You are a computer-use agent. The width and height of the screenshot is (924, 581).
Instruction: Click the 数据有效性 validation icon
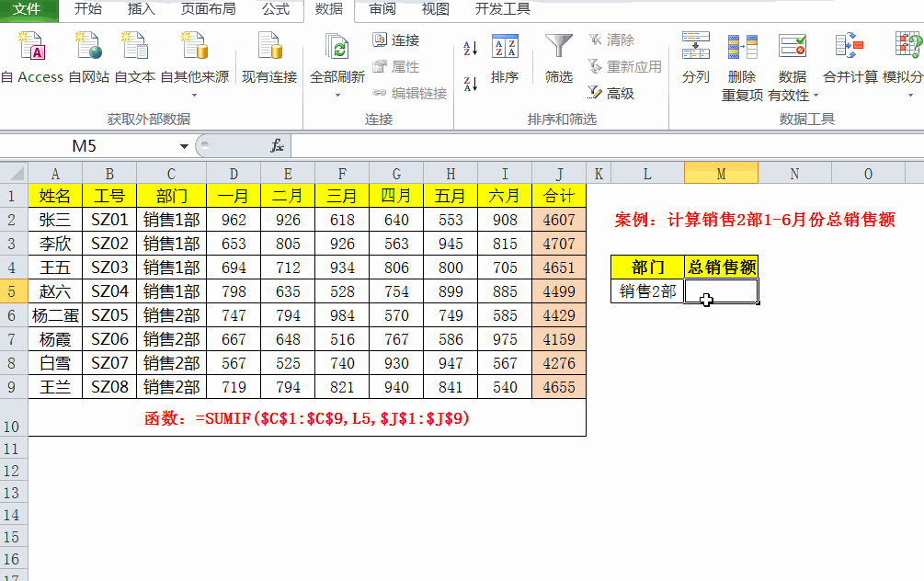(x=792, y=46)
